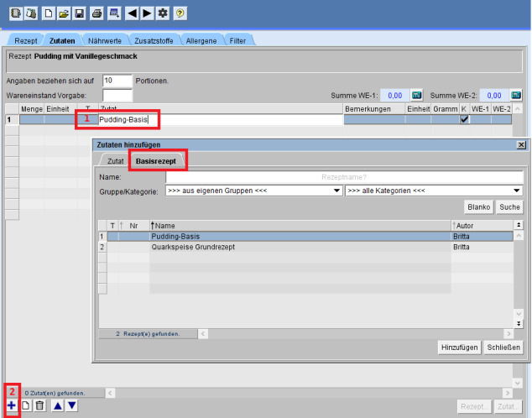This screenshot has width=532, height=418.
Task: Sort results by the Autor column header
Action: tap(482, 225)
